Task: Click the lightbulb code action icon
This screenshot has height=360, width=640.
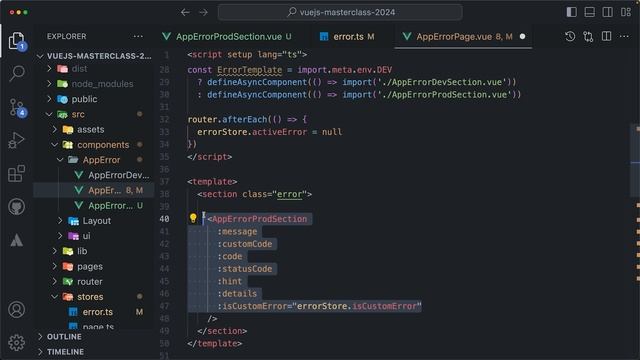Action: tap(193, 218)
